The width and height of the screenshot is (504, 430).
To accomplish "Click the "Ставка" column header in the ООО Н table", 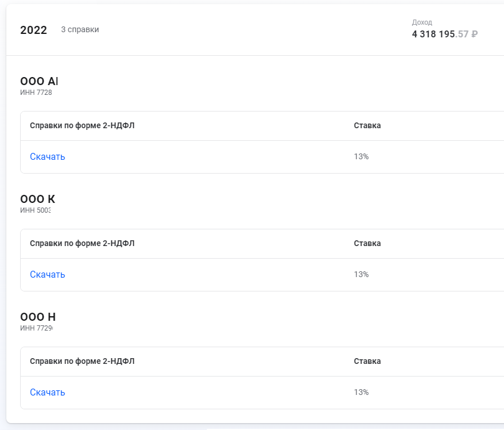I will point(367,361).
